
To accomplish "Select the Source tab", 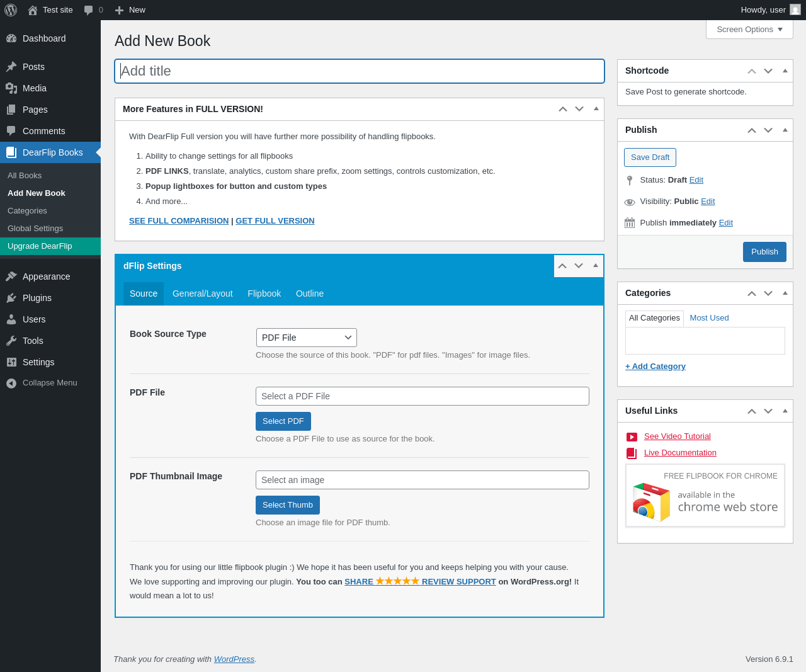I will (144, 293).
